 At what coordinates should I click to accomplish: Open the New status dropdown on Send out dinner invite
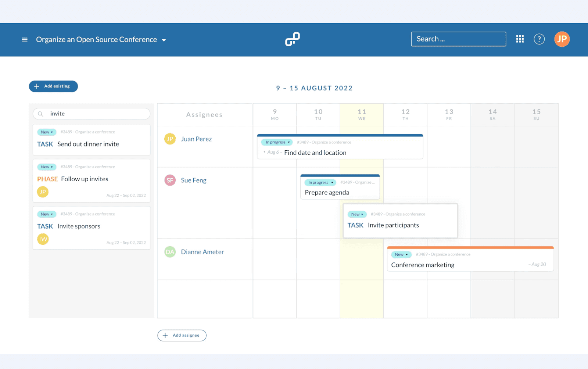(x=46, y=132)
